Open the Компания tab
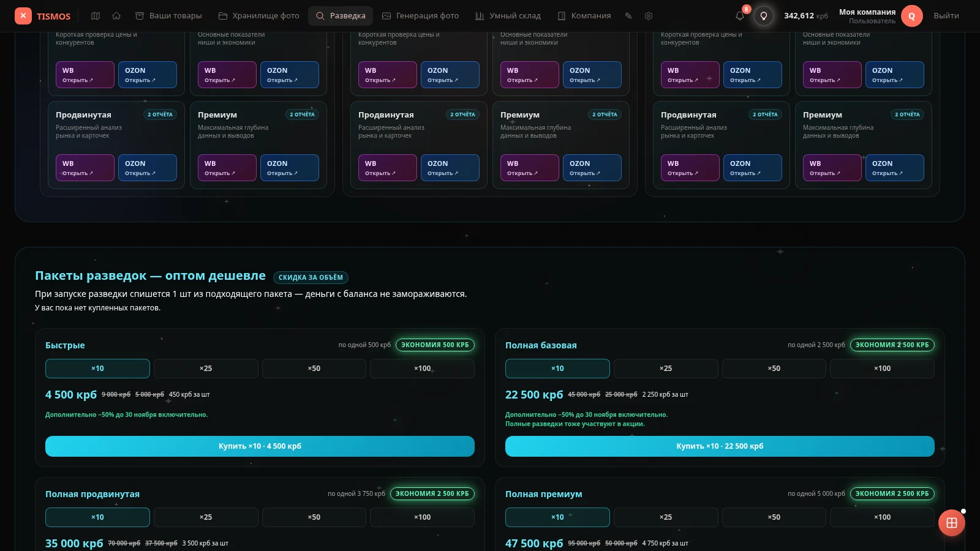The image size is (980, 551). point(584,16)
